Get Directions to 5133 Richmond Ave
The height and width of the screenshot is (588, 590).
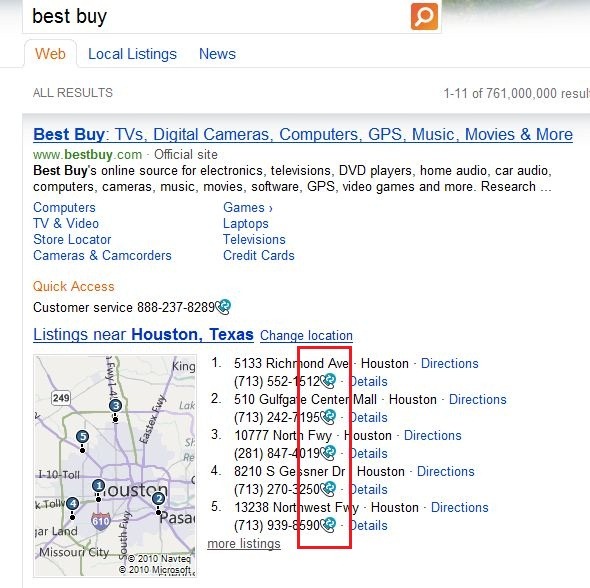pyautogui.click(x=449, y=363)
